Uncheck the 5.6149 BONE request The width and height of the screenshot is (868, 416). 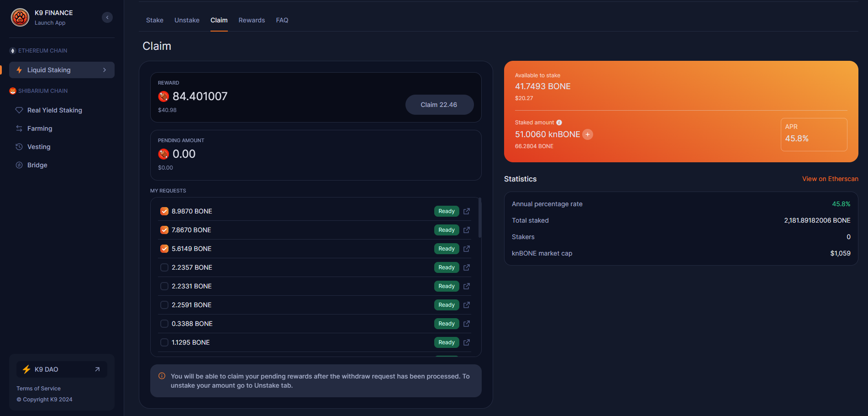pyautogui.click(x=164, y=249)
